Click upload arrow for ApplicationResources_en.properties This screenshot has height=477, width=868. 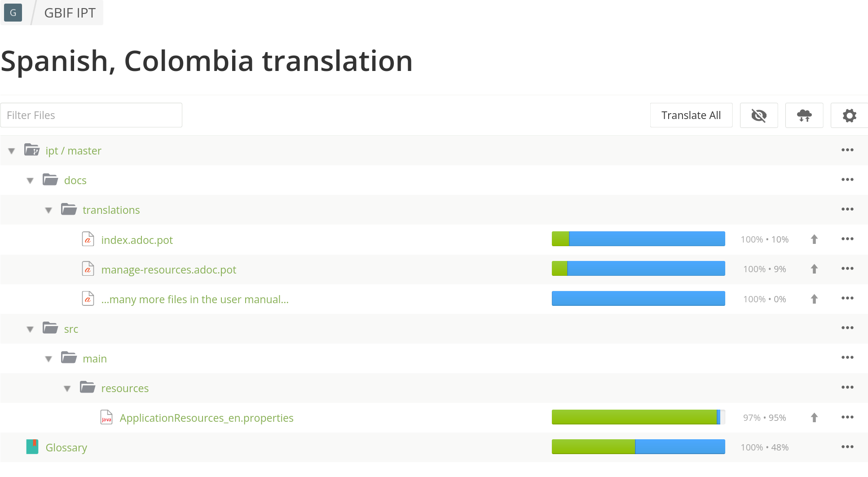pyautogui.click(x=814, y=418)
